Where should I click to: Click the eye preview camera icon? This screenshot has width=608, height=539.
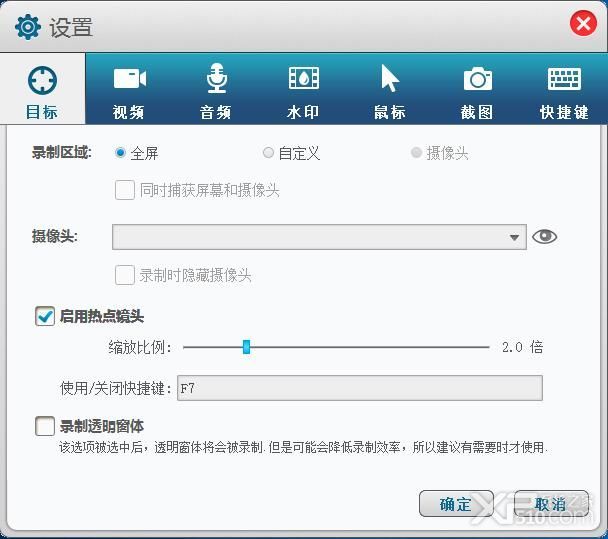pyautogui.click(x=544, y=237)
